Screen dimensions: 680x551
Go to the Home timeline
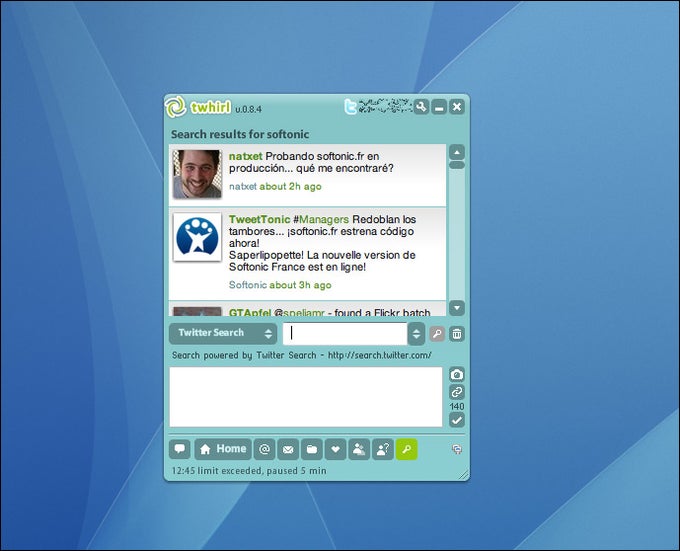[x=223, y=449]
